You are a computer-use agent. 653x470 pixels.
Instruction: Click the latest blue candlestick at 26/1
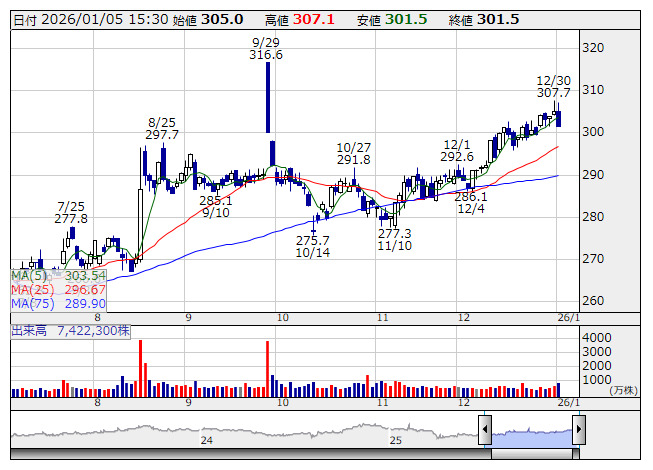click(558, 119)
